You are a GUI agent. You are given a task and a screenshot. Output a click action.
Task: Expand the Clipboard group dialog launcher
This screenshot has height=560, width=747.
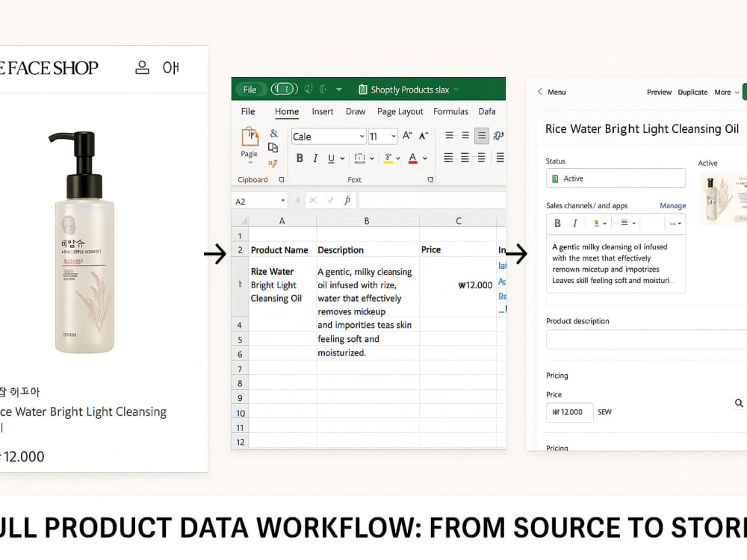point(282,179)
